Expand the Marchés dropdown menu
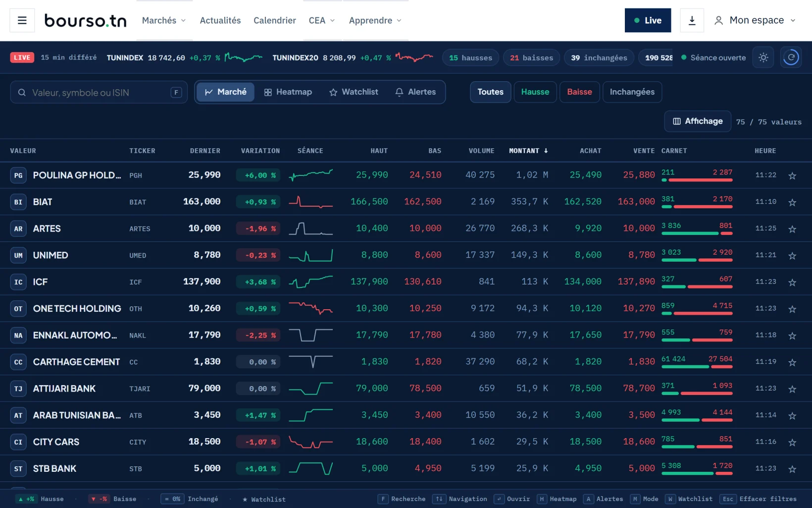The width and height of the screenshot is (812, 508). point(164,20)
